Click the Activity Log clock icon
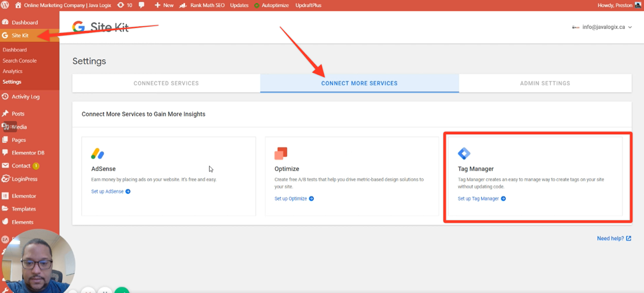Screen dimensions: 644x293 [5, 96]
